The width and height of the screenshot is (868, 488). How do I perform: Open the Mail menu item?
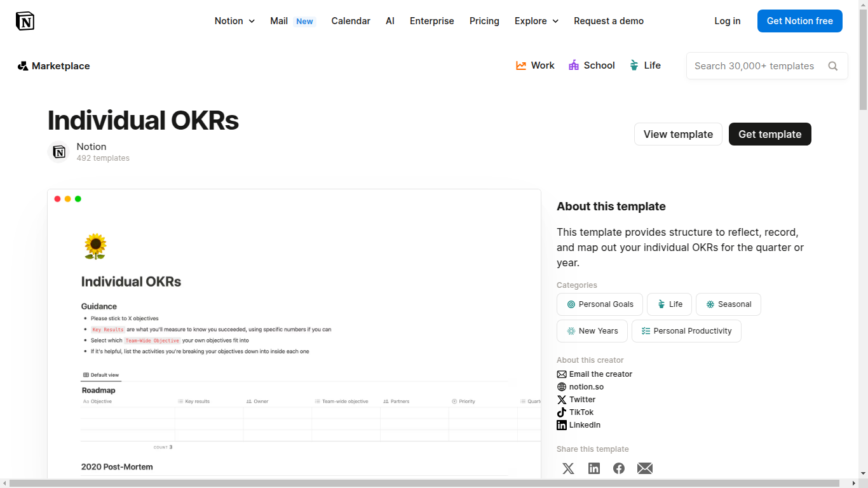(292, 21)
